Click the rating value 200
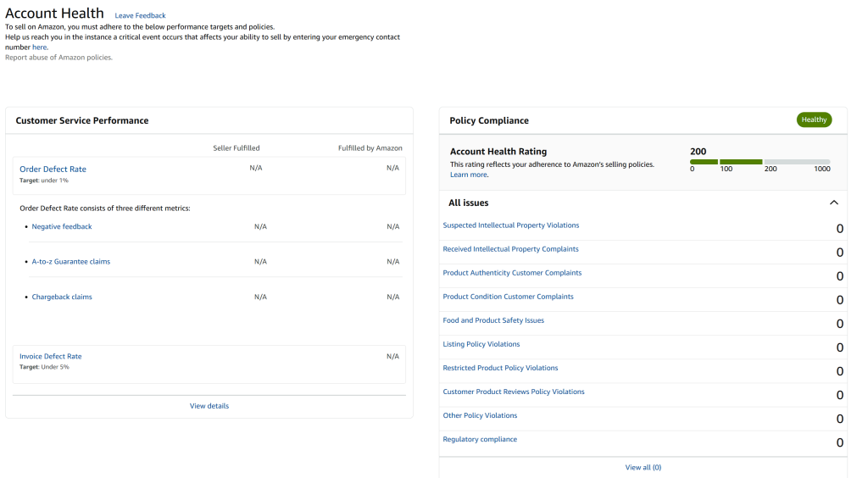868x478 pixels. [698, 152]
